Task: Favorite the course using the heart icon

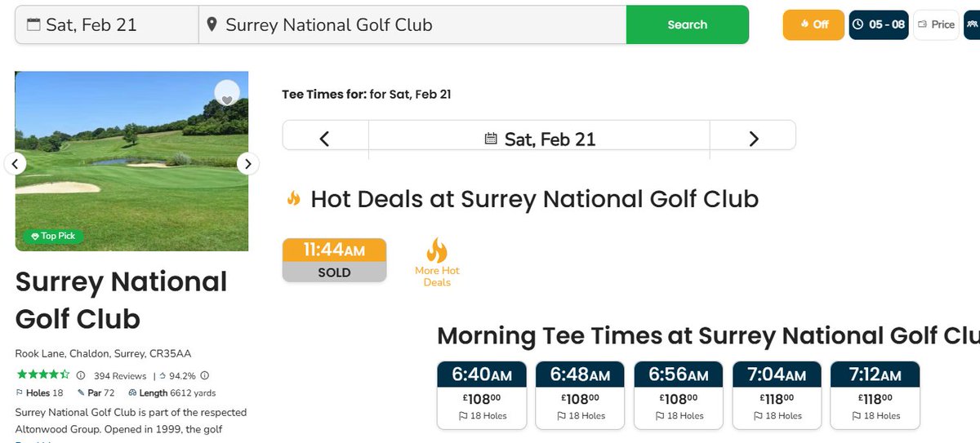Action: click(228, 95)
